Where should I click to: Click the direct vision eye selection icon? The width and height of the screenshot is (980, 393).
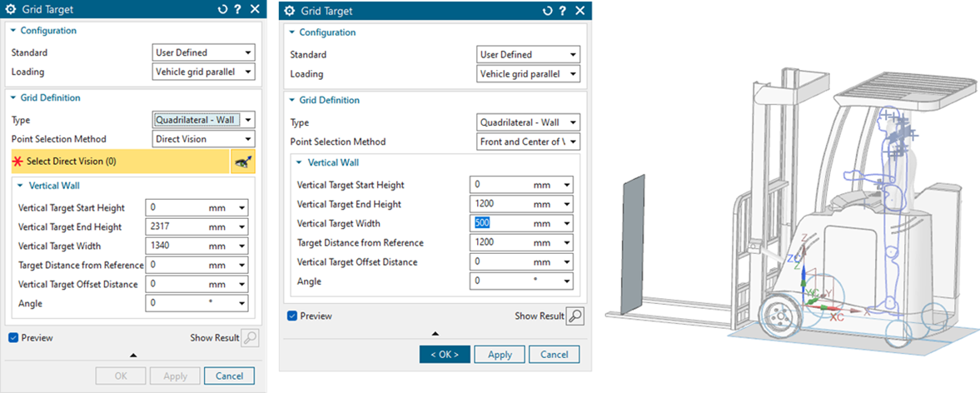[243, 162]
